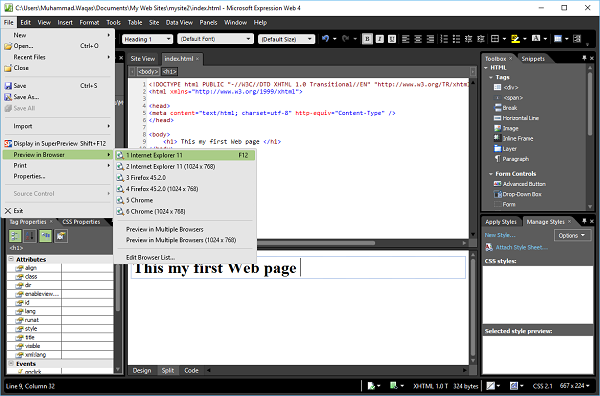Image resolution: width=600 pixels, height=396 pixels.
Task: Click the Undo toolbar icon
Action: [x=326, y=39]
